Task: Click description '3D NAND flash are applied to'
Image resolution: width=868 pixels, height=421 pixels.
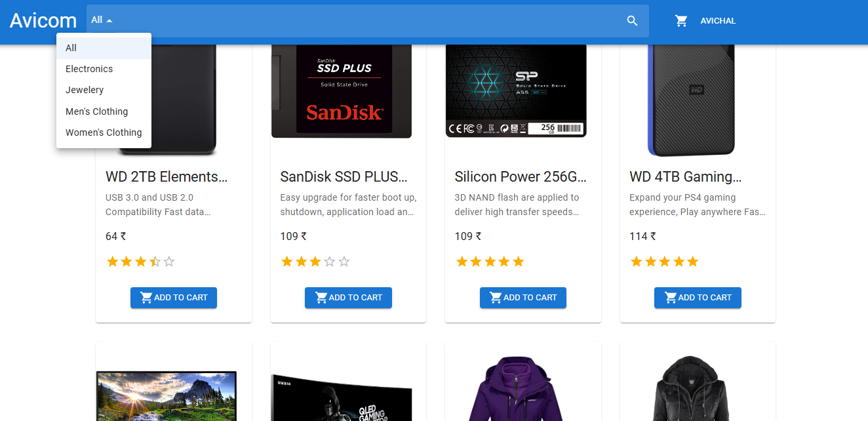Action: coord(517,197)
